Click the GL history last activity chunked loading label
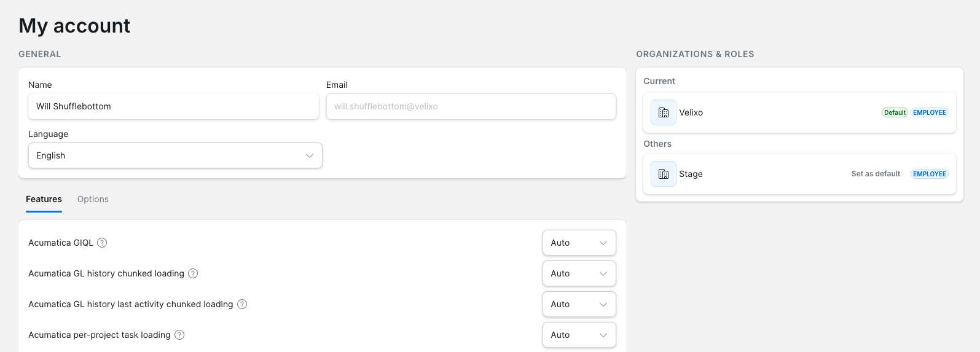 coord(131,304)
